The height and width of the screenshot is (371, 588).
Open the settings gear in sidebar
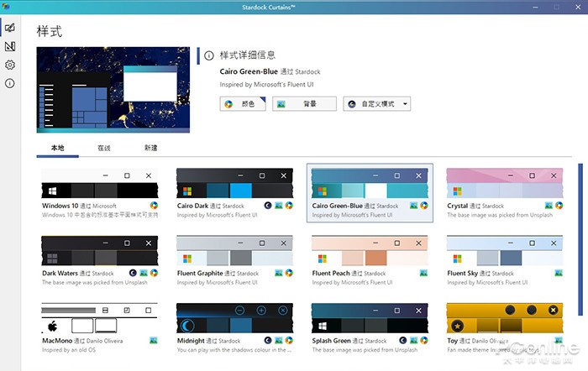(10, 65)
